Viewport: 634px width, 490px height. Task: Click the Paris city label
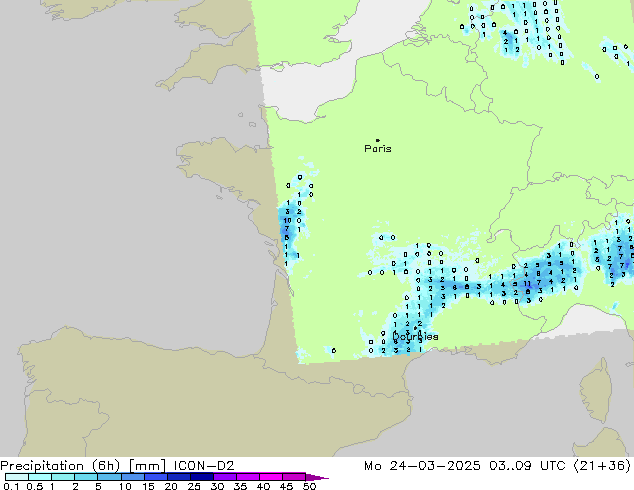pos(378,149)
